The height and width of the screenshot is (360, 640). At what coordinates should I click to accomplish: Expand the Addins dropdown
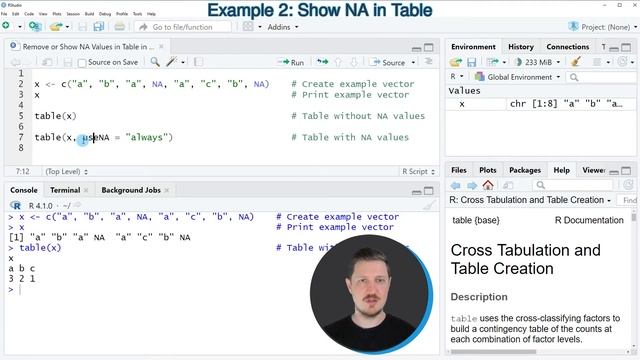(x=283, y=27)
